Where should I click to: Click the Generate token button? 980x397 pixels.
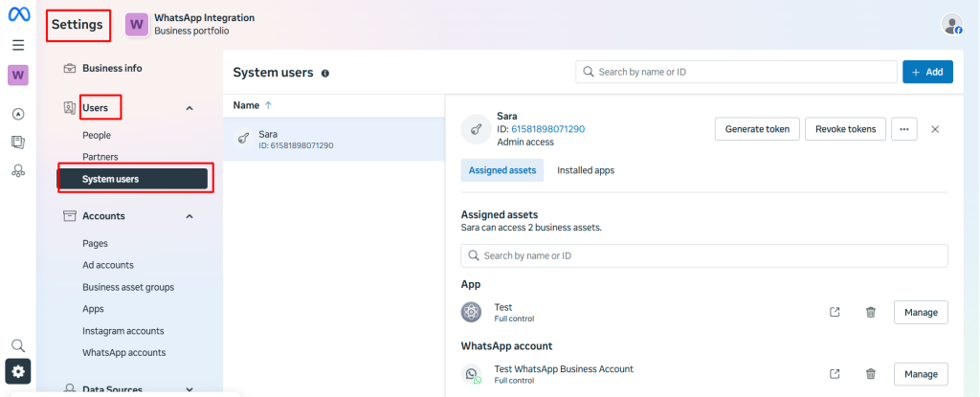(756, 129)
